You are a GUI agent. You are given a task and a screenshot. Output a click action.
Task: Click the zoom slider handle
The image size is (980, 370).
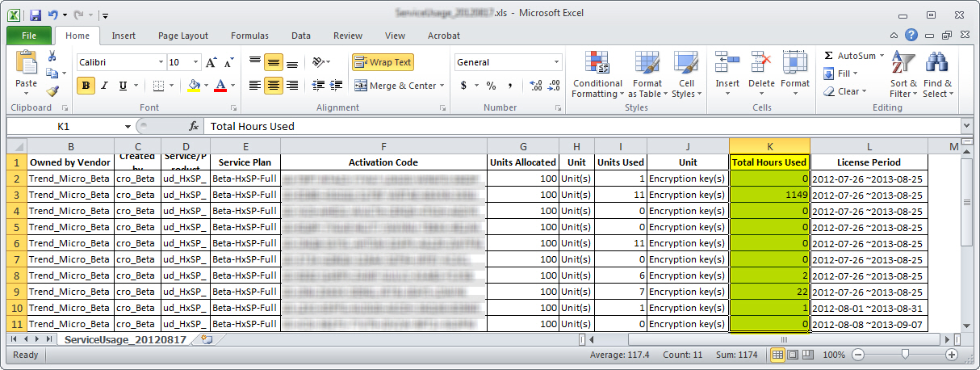[x=905, y=355]
